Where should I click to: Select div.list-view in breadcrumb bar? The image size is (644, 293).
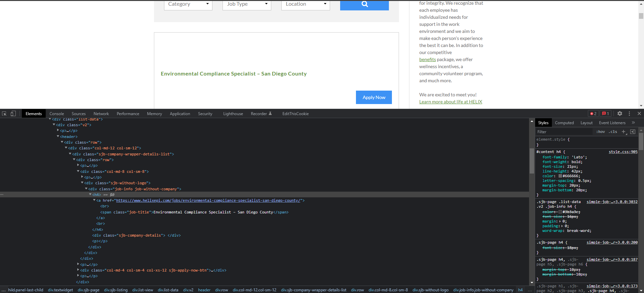(x=143, y=290)
